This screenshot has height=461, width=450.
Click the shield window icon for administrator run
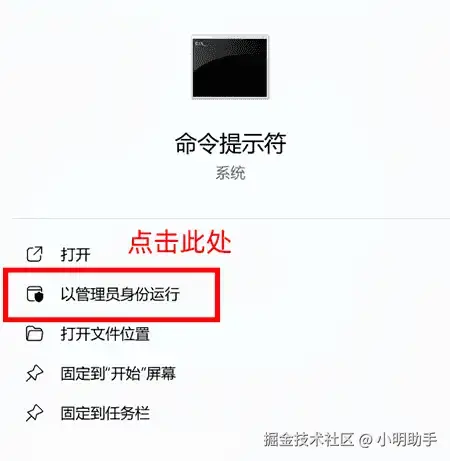click(x=35, y=294)
